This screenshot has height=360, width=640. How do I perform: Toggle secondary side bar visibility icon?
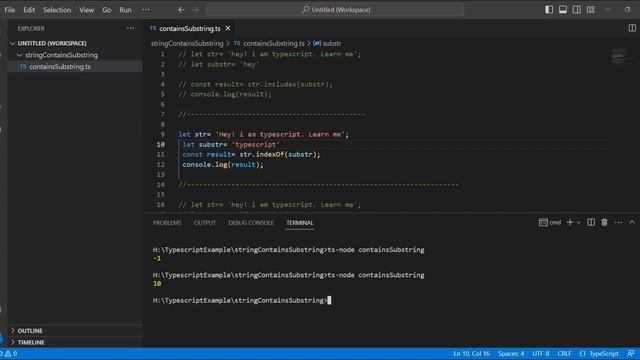click(x=577, y=9)
